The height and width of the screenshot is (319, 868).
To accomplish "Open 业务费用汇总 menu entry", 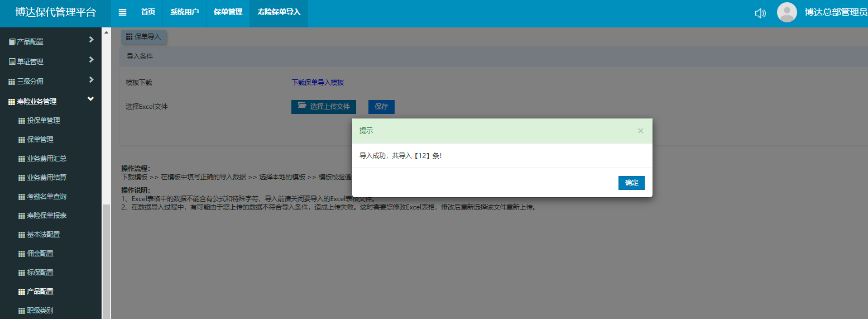I will point(47,159).
